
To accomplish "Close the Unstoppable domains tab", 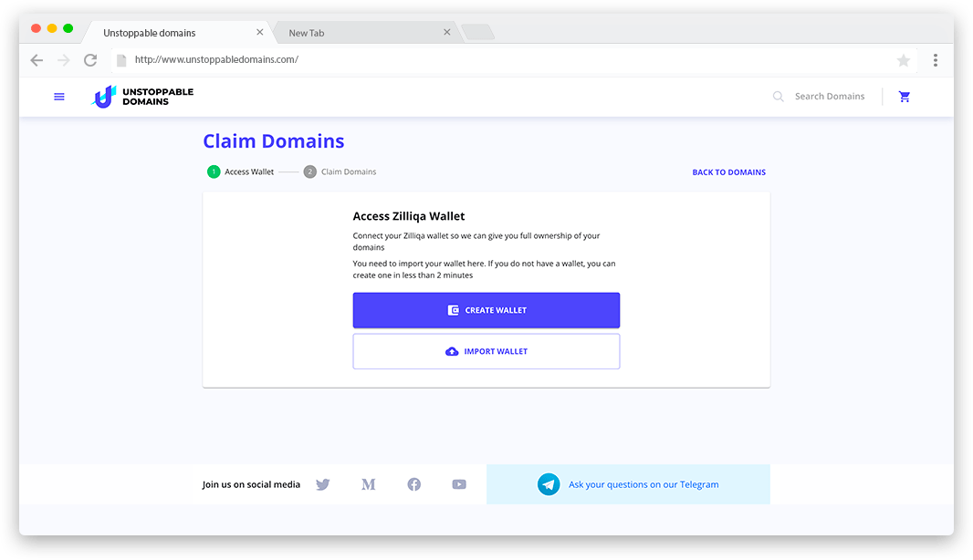I will point(260,32).
